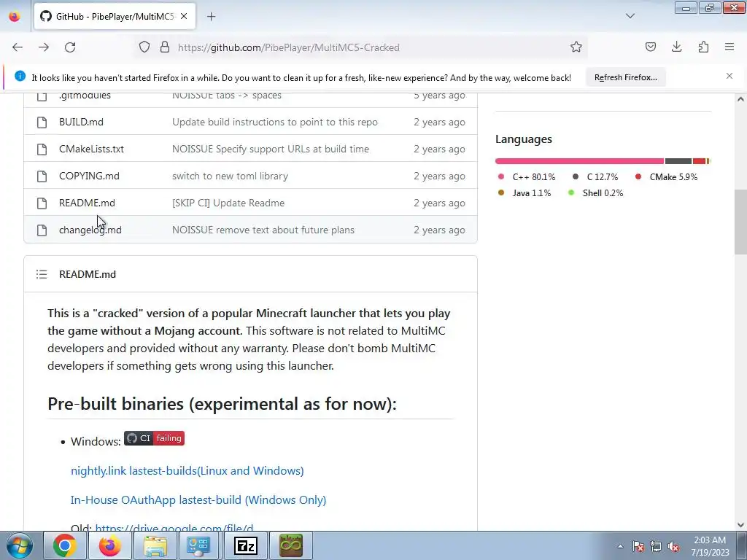Open 7-Zip from the taskbar

click(246, 545)
